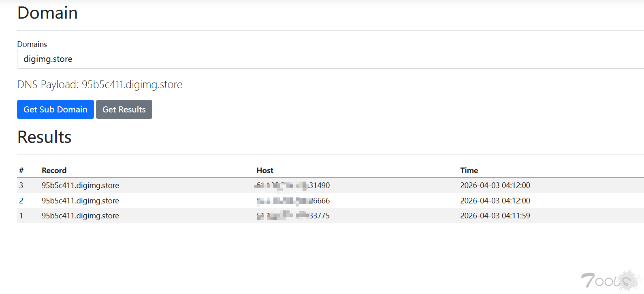Open the Domains field showing digimg.store
The image size is (644, 294).
pyautogui.click(x=324, y=59)
